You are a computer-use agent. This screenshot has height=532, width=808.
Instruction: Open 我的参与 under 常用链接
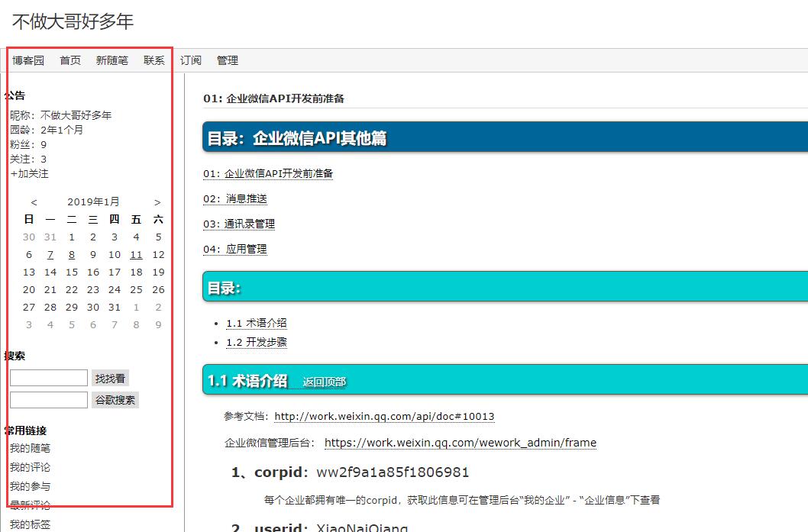pos(30,486)
